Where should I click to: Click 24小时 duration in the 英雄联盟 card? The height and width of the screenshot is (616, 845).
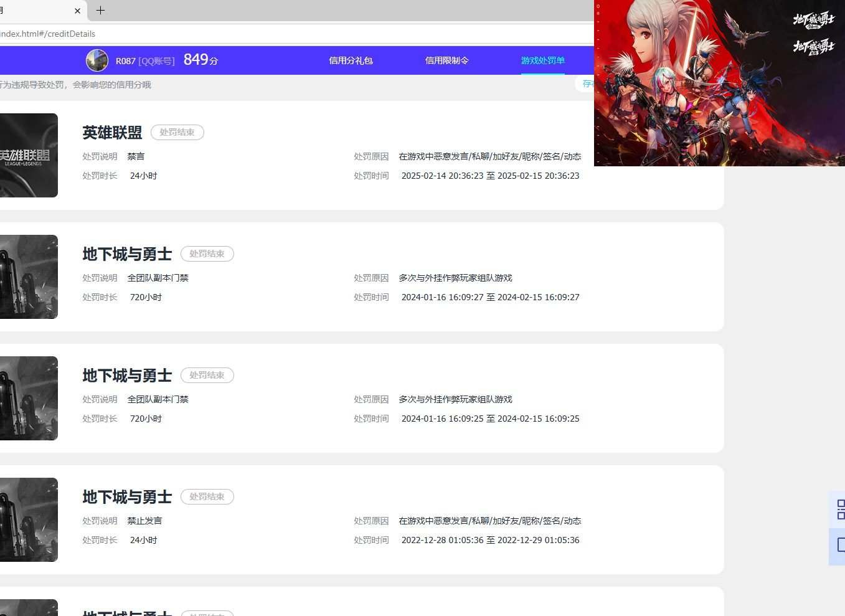pos(143,176)
